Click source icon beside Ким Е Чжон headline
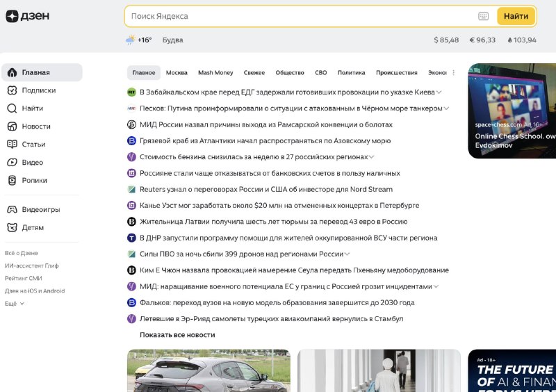Viewport: 556px width, 392px height. 131,270
